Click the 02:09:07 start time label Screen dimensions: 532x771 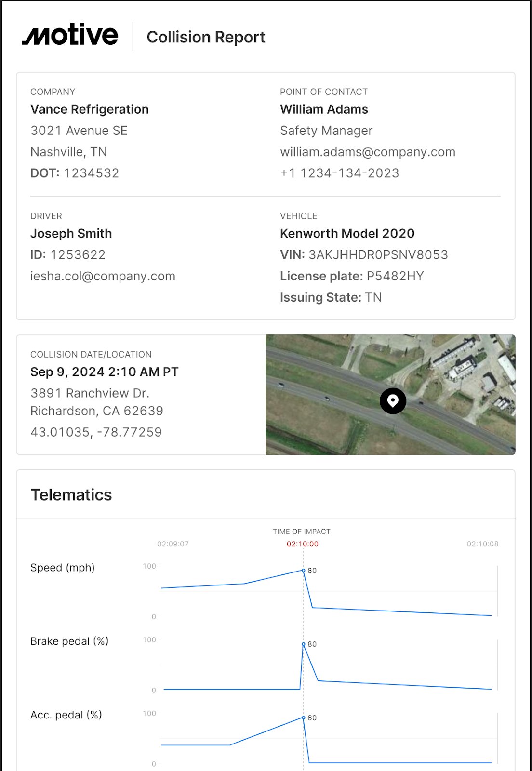[x=173, y=544]
